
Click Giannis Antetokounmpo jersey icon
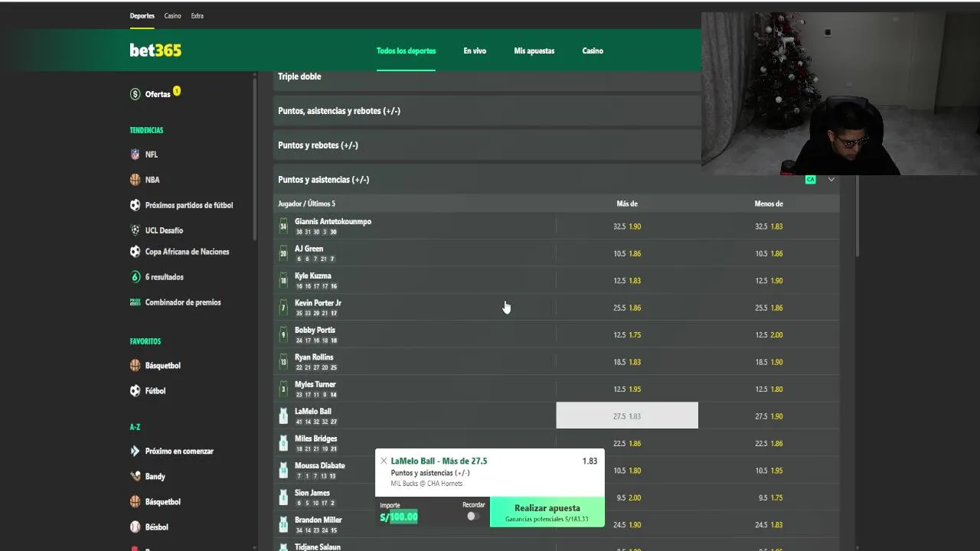283,227
